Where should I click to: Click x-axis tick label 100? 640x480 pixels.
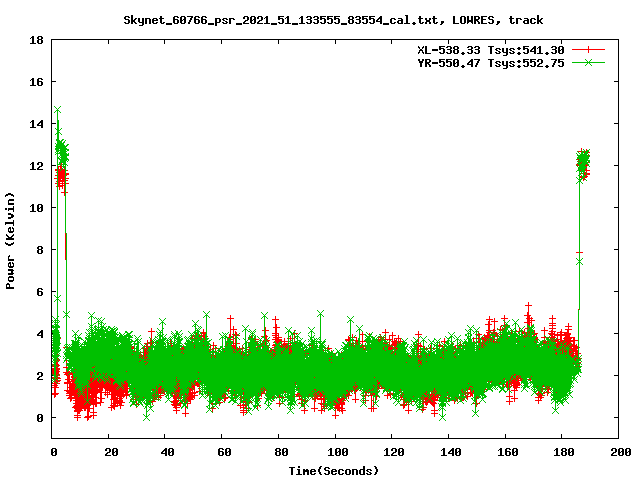338,452
